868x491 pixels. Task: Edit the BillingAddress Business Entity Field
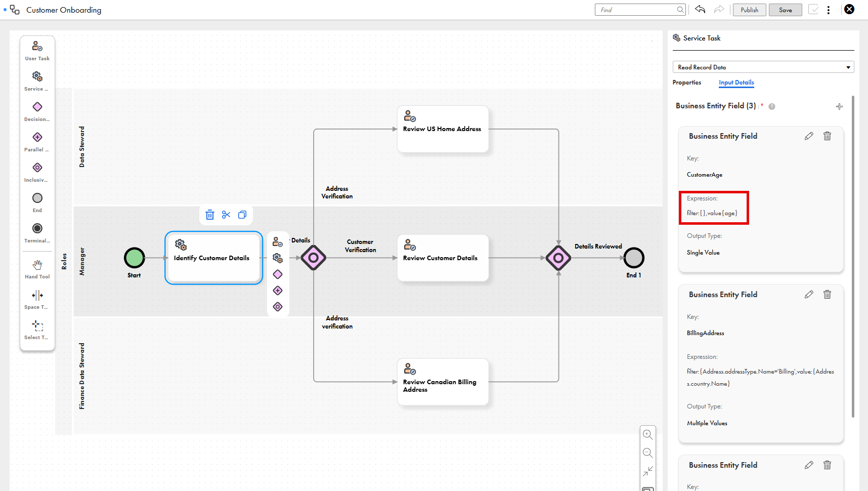[809, 295]
